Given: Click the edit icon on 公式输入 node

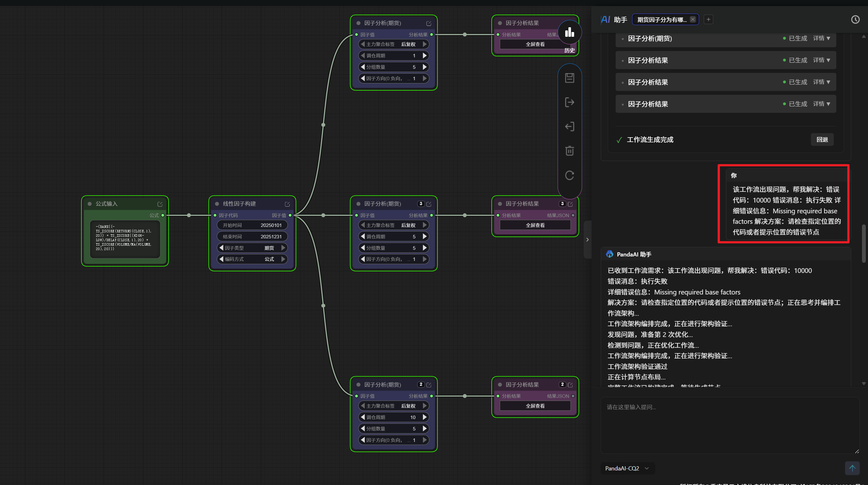Looking at the screenshot, I should [160, 204].
